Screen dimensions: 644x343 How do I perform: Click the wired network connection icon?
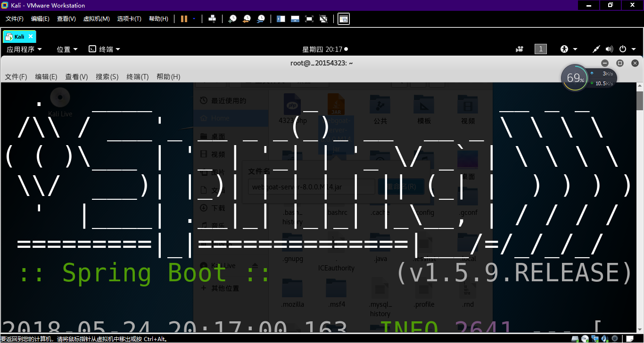point(596,49)
